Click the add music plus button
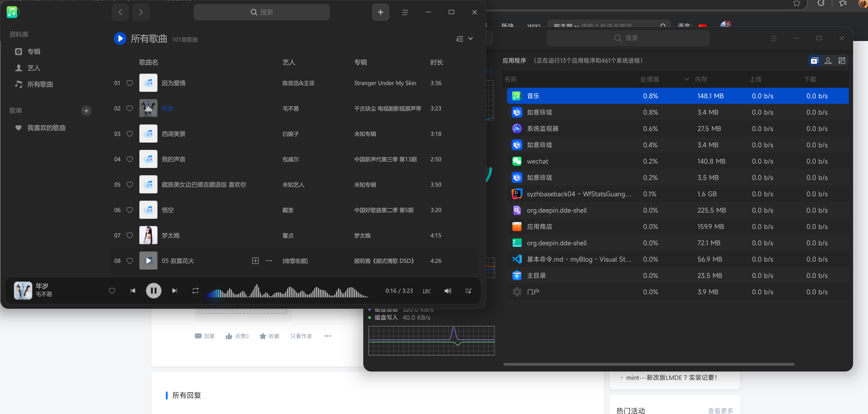This screenshot has height=414, width=868. coord(380,12)
